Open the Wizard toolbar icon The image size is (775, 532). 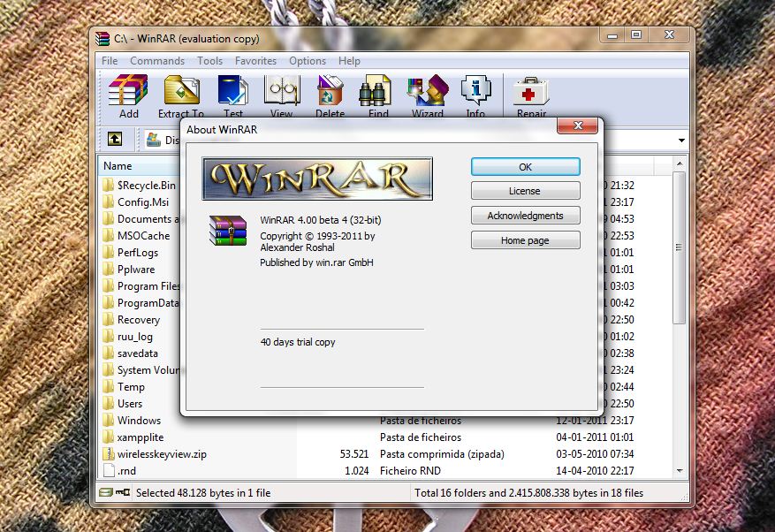point(428,90)
